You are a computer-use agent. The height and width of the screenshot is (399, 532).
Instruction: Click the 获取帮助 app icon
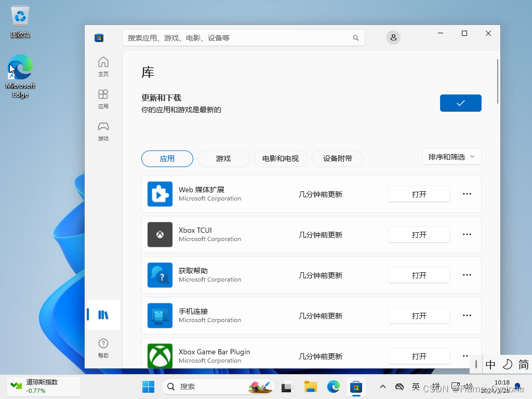coord(160,275)
